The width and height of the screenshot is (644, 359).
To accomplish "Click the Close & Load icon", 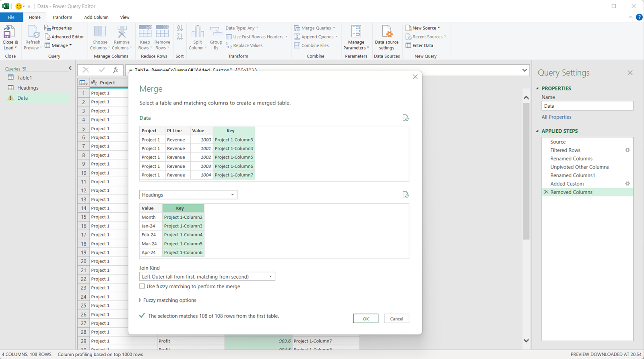I will [9, 32].
